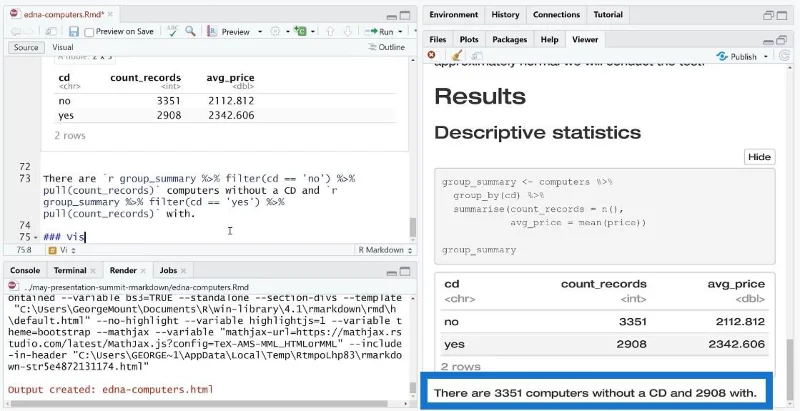Expand settings gear dropdown arrow

coord(287,32)
